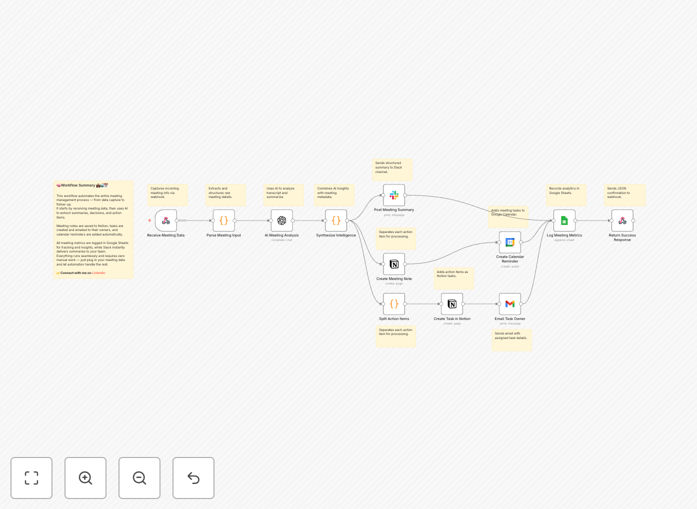Select the AI Meeting Analysis OpenAI node
The width and height of the screenshot is (697, 509).
click(282, 220)
